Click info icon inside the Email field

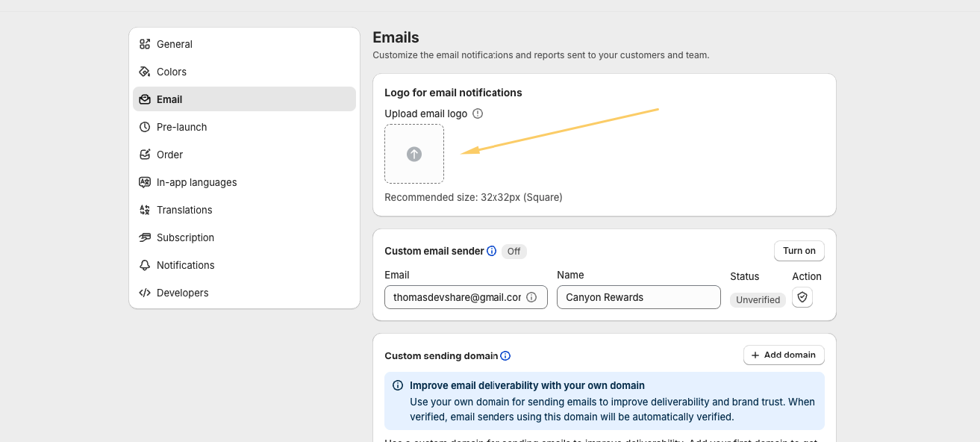pos(531,297)
